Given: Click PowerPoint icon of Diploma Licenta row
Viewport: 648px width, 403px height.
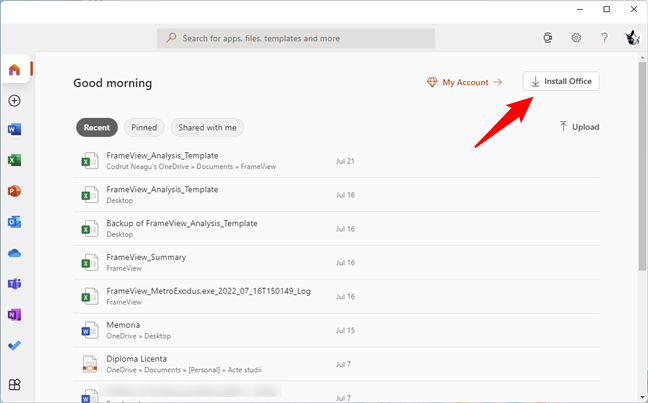Looking at the screenshot, I should pos(90,364).
